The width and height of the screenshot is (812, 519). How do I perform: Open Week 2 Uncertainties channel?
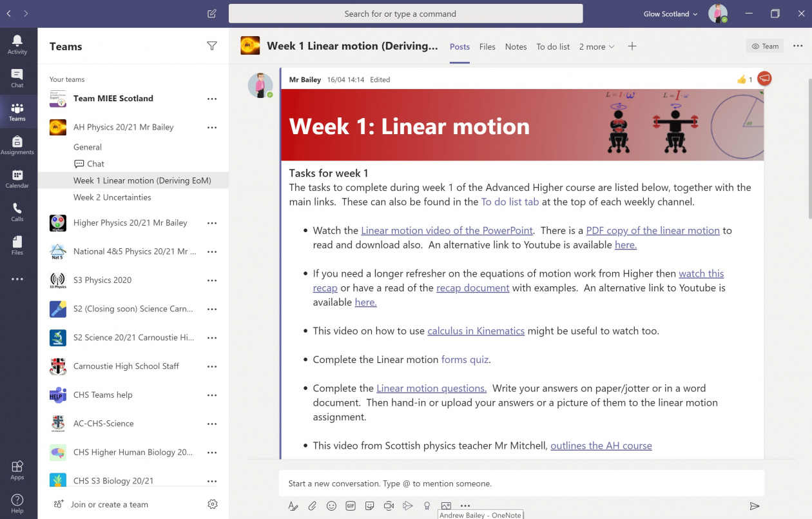pos(112,197)
